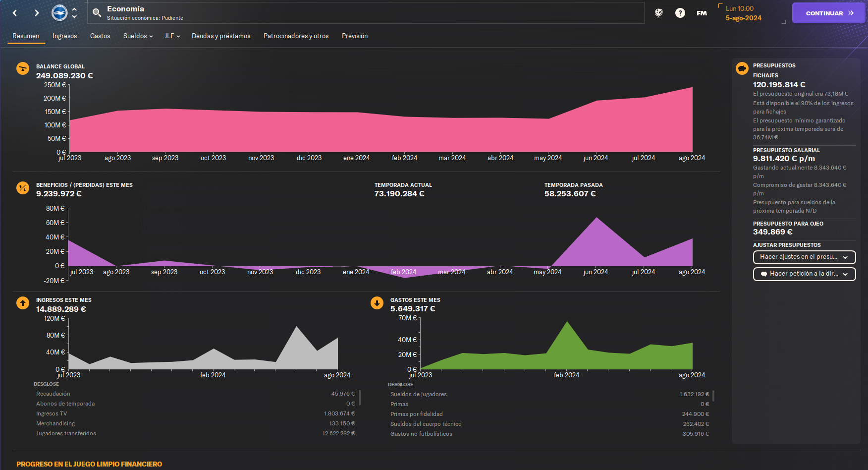Click the balance global value 249.089.230 €
868x470 pixels.
(64, 76)
